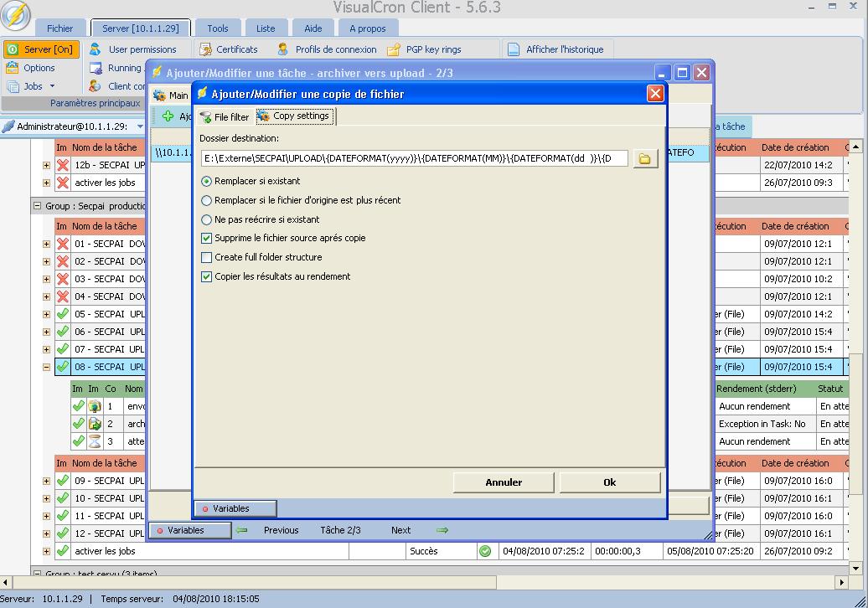
Task: Expand the 05 - SECPAI job row
Action: pyautogui.click(x=46, y=314)
